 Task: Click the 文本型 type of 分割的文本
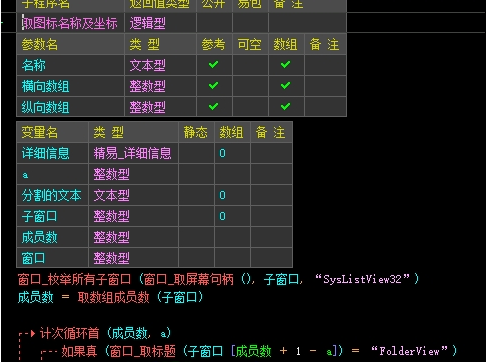click(112, 195)
